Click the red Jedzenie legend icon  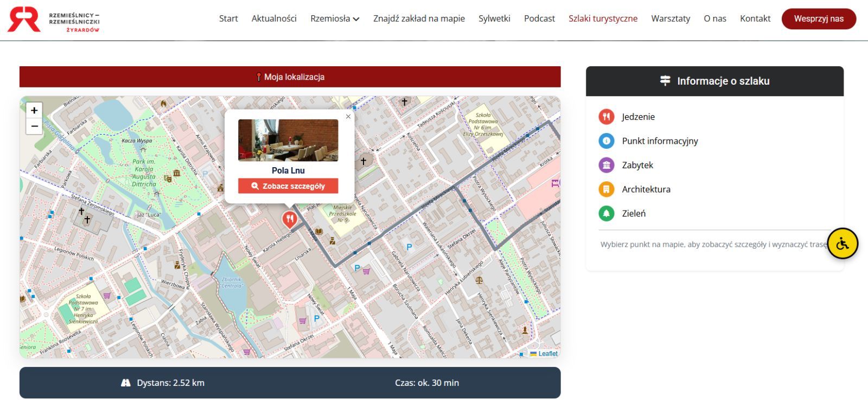[606, 117]
